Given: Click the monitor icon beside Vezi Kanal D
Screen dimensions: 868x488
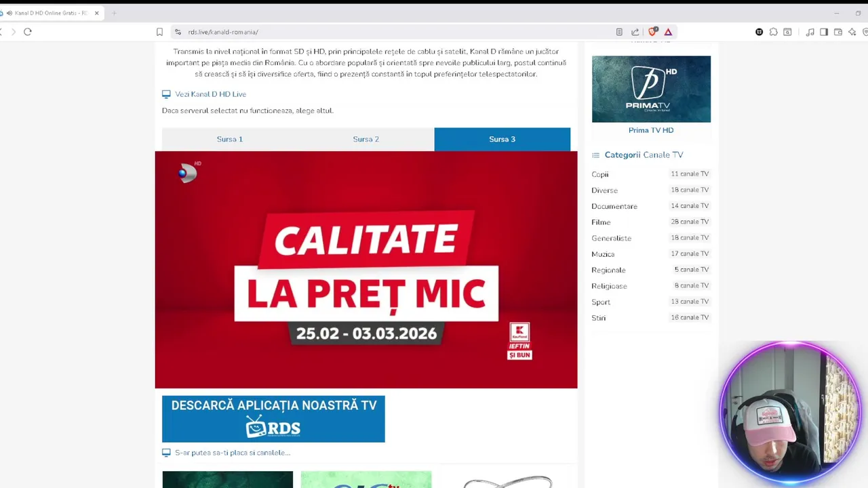Looking at the screenshot, I should [x=166, y=94].
